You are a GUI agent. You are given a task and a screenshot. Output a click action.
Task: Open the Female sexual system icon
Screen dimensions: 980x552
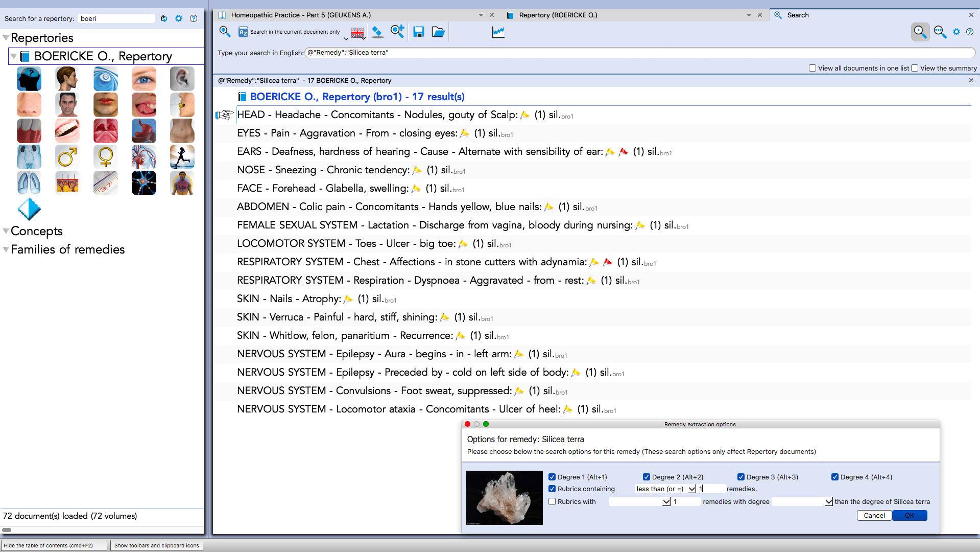(106, 157)
